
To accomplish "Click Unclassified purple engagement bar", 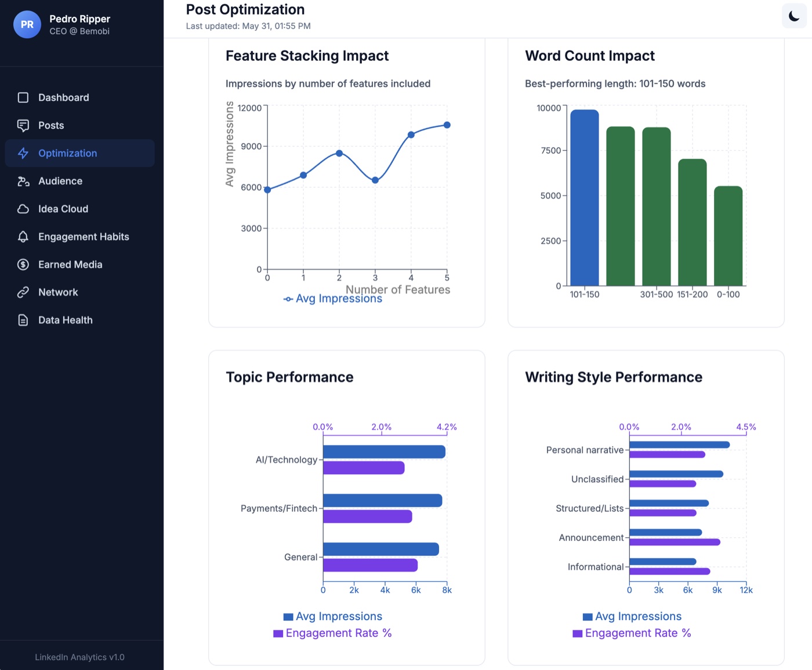I will [x=662, y=483].
